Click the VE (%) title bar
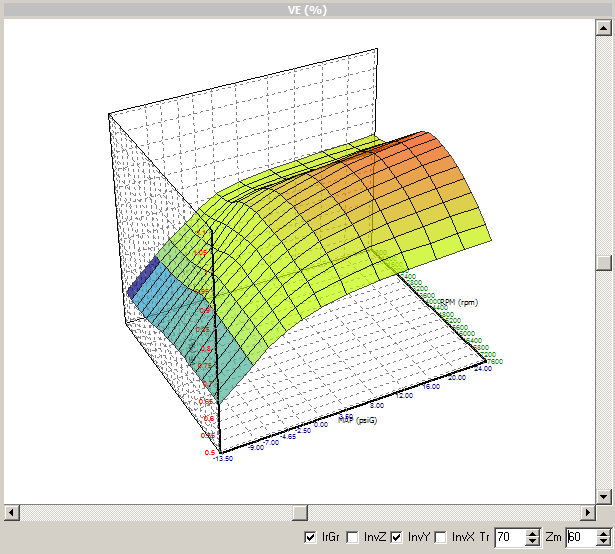This screenshot has height=554, width=615. (x=307, y=9)
